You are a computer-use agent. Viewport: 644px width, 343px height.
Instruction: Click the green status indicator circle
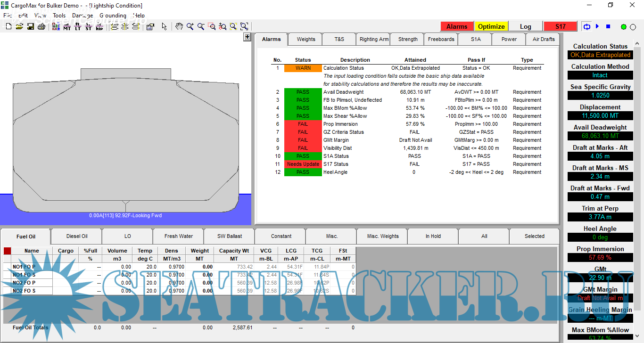tap(624, 27)
